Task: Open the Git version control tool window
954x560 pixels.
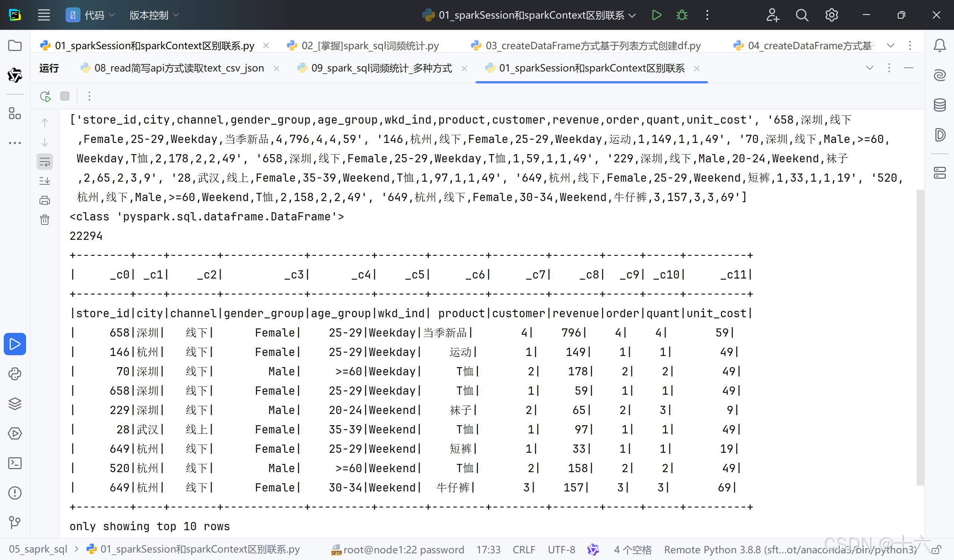Action: (15, 522)
